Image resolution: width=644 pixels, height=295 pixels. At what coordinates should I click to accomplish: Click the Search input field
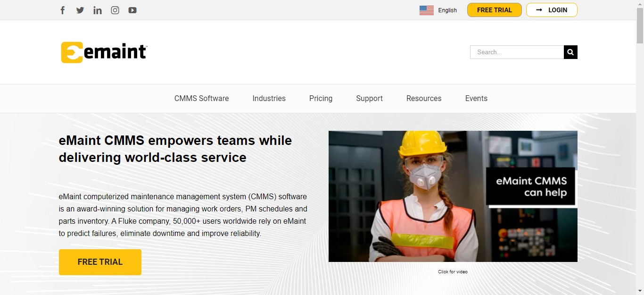[517, 52]
